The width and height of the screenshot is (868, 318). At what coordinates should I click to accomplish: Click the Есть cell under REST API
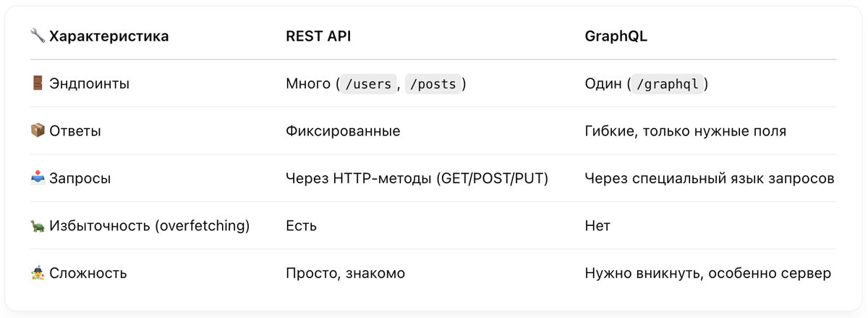click(301, 226)
